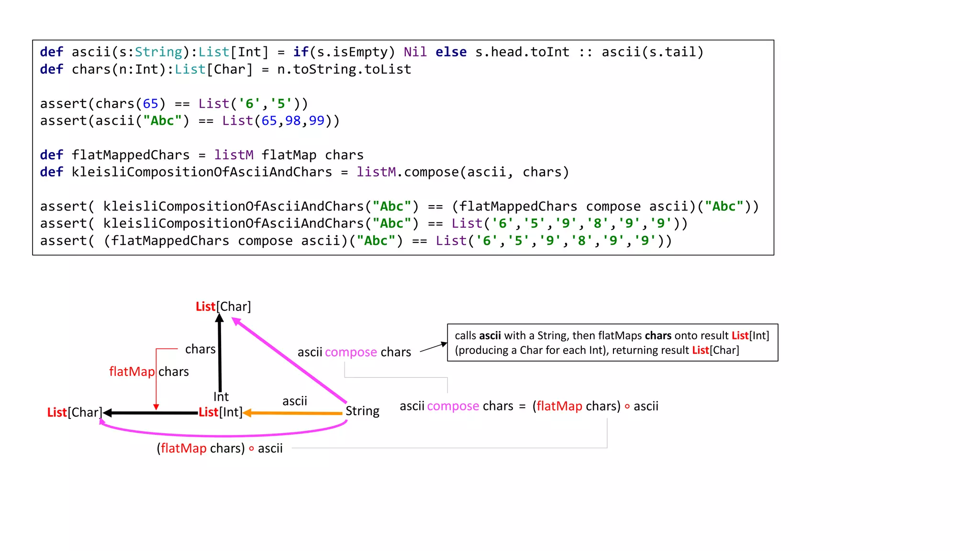Click the 'ascii' label above the orange arrow

295,401
